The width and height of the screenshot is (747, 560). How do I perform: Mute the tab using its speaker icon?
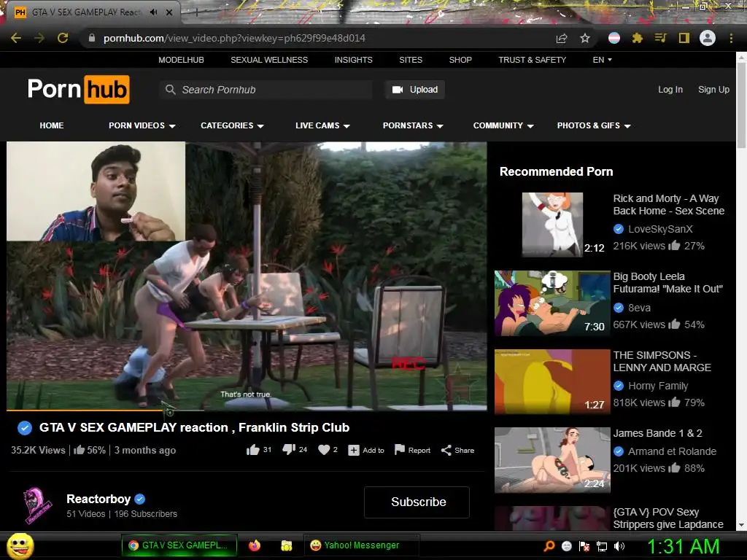(x=153, y=12)
